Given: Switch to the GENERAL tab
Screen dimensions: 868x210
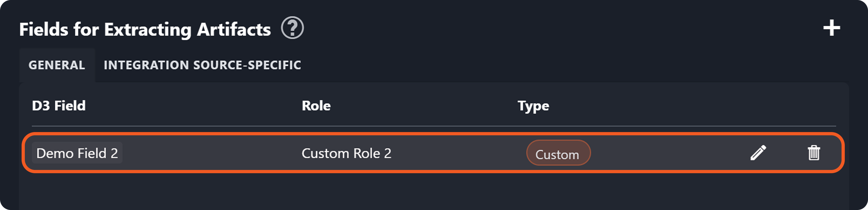Looking at the screenshot, I should pos(57,65).
